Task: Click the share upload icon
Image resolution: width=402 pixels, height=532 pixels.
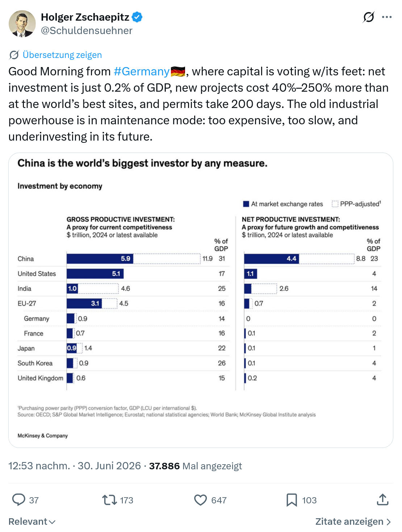Action: coord(382,499)
